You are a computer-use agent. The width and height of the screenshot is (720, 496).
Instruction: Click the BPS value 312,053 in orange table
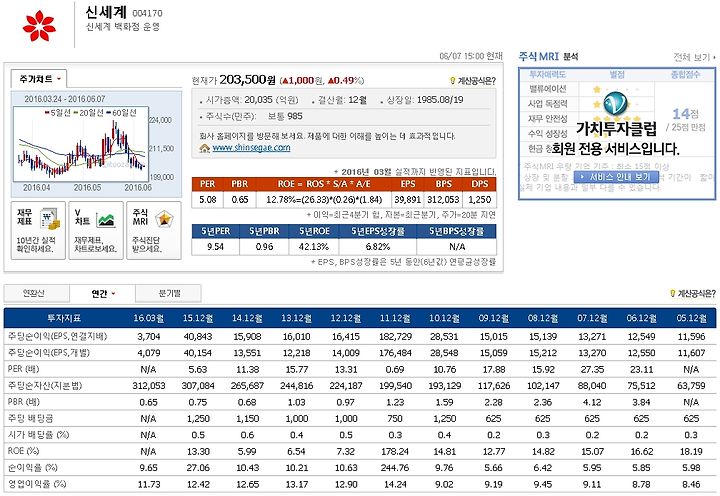point(443,200)
